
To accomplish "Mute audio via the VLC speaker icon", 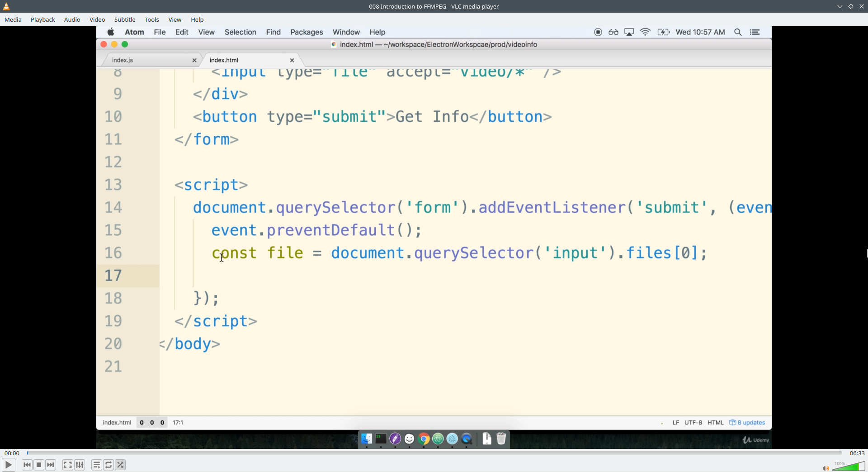I will coord(826,468).
